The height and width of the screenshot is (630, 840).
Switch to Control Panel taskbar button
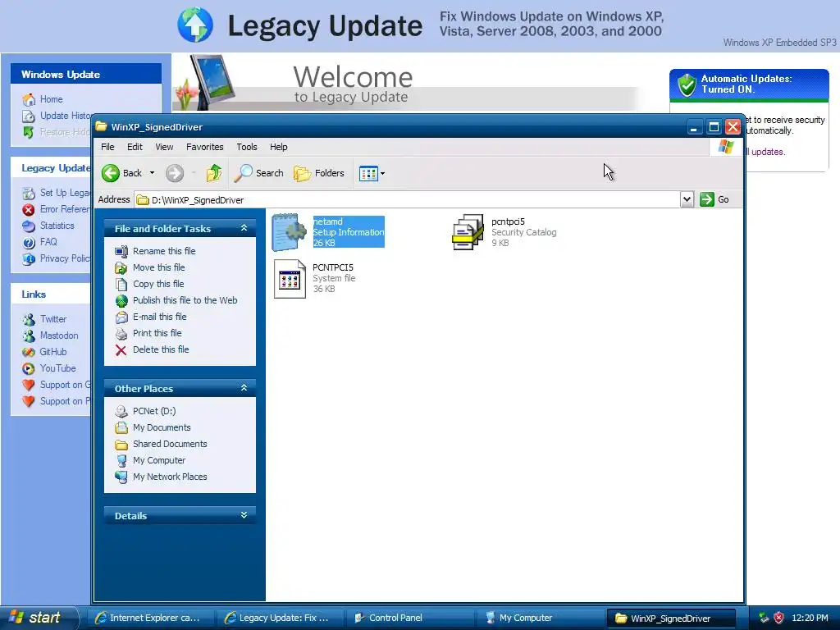(410, 618)
